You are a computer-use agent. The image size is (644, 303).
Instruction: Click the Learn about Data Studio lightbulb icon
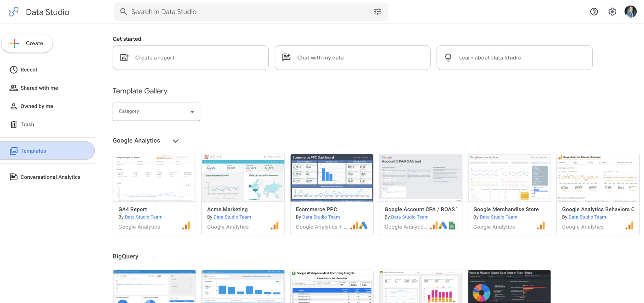coord(448,58)
